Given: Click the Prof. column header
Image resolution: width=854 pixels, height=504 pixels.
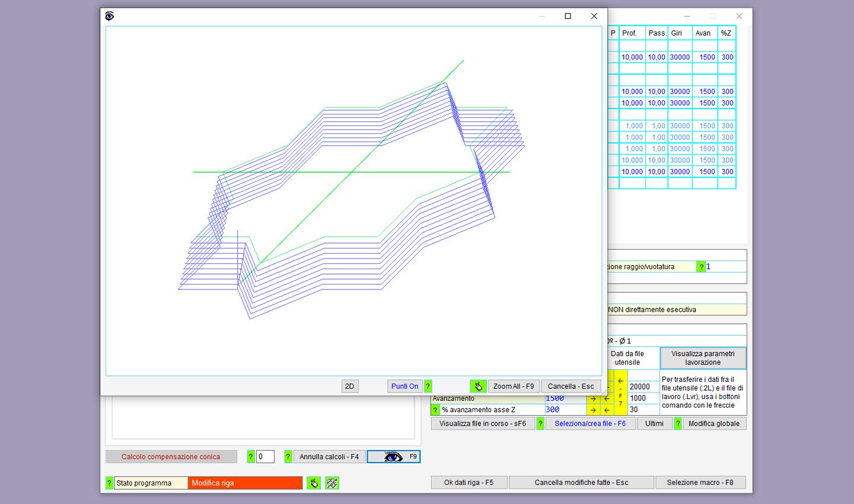Looking at the screenshot, I should (632, 33).
